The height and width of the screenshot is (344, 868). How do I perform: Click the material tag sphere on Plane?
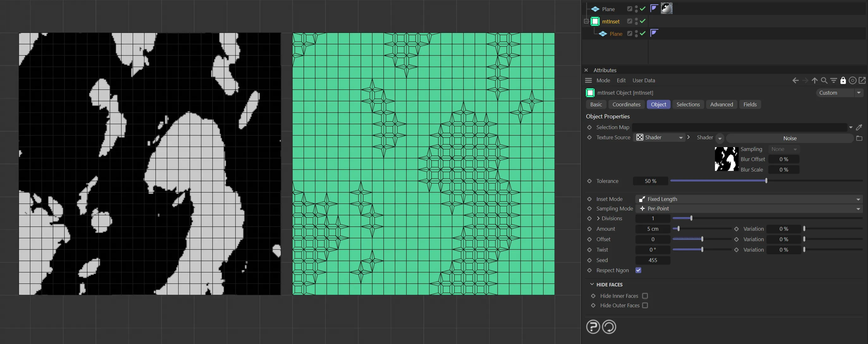(x=666, y=9)
